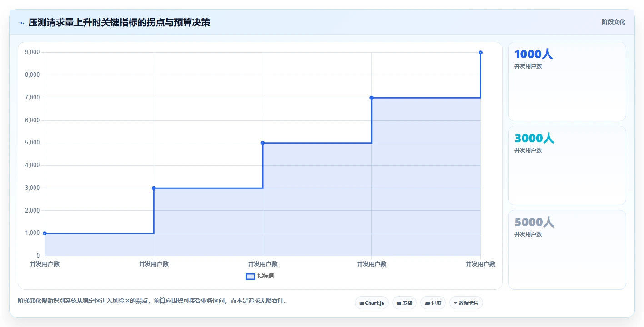Click the 8,000 y-axis label
Screen dimensions: 644x327
tap(32, 75)
